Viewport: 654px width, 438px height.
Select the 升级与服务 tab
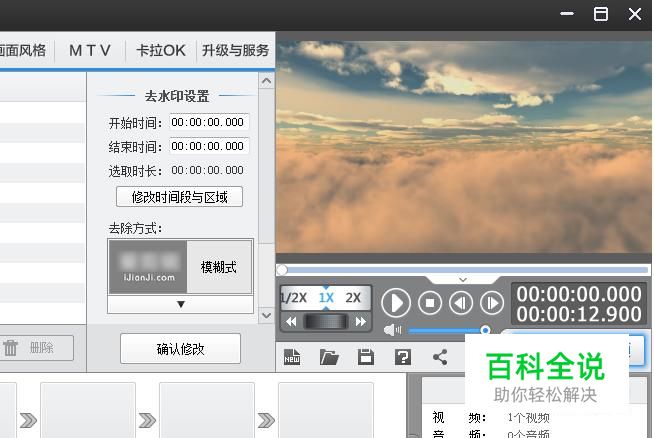click(x=235, y=50)
